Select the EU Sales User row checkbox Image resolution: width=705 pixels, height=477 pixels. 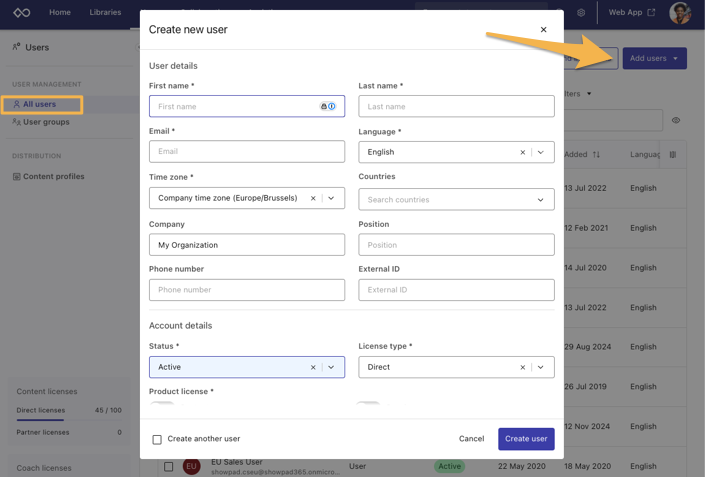(x=169, y=467)
